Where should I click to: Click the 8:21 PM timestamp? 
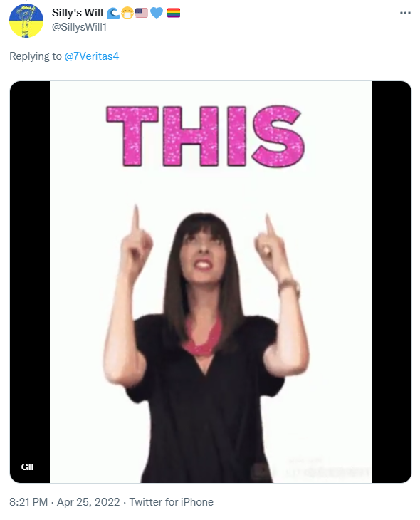pyautogui.click(x=28, y=501)
